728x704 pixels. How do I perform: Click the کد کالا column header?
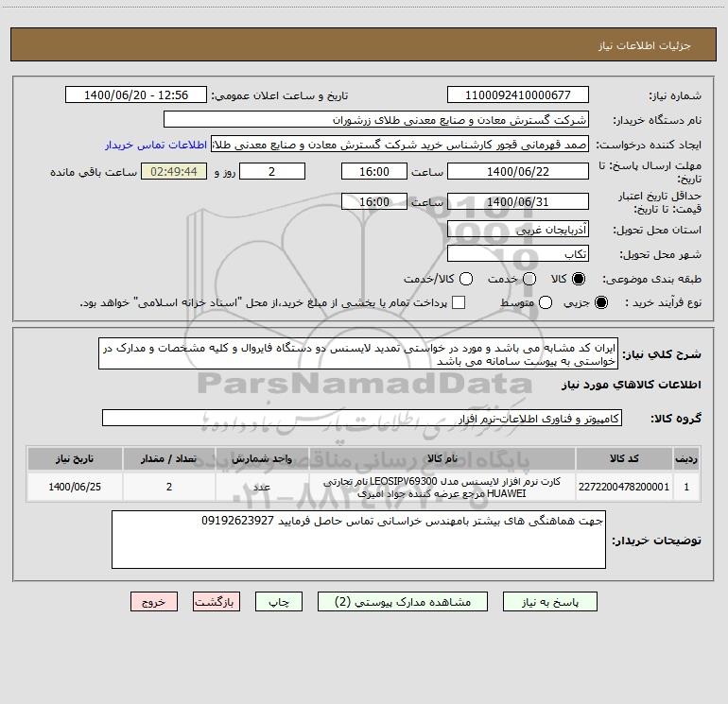pyautogui.click(x=624, y=459)
